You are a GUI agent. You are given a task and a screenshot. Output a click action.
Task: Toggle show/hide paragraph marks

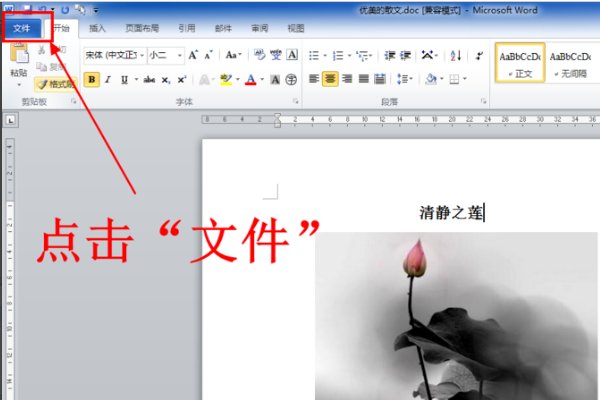click(479, 56)
